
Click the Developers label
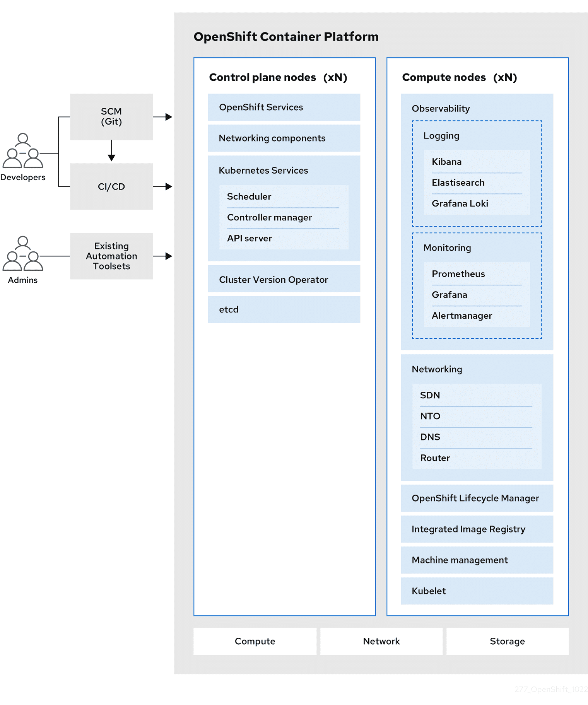pyautogui.click(x=23, y=178)
